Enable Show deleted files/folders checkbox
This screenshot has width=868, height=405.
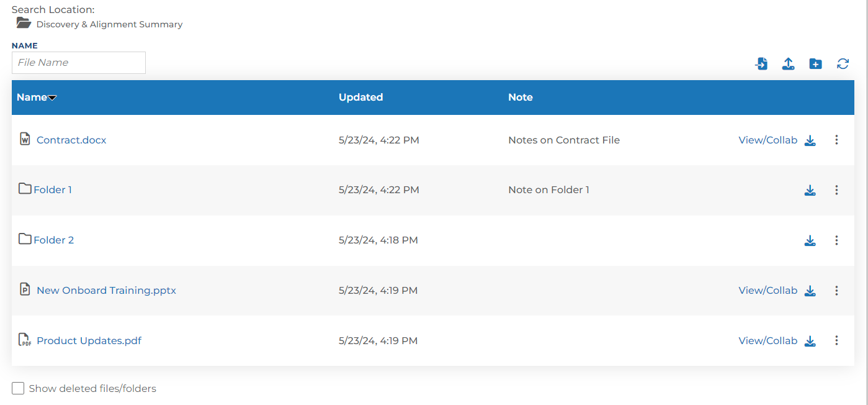pyautogui.click(x=18, y=389)
